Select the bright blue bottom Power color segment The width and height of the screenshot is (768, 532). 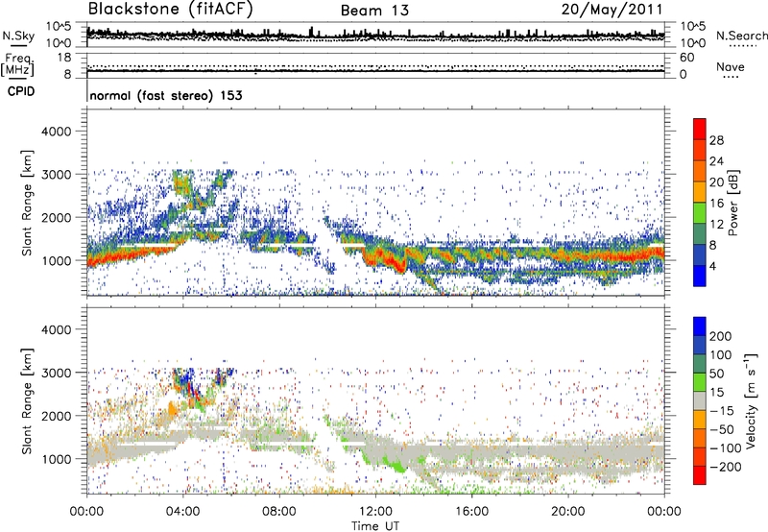[x=700, y=276]
